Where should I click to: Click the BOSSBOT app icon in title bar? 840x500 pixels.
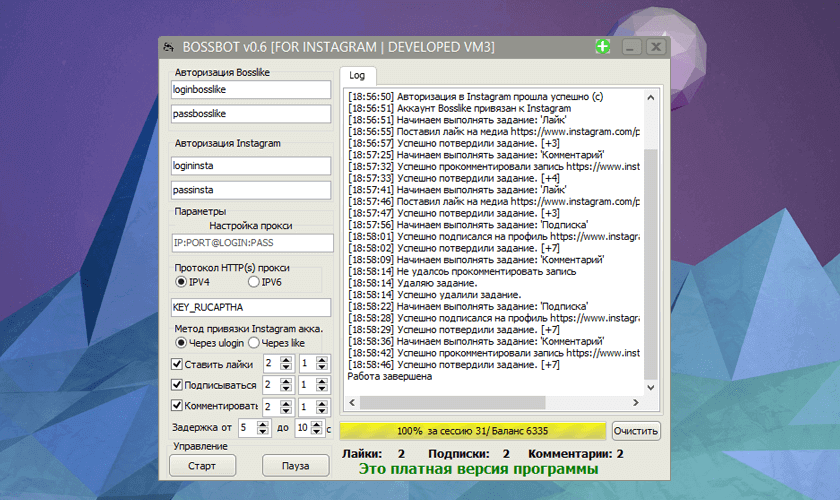tap(169, 47)
